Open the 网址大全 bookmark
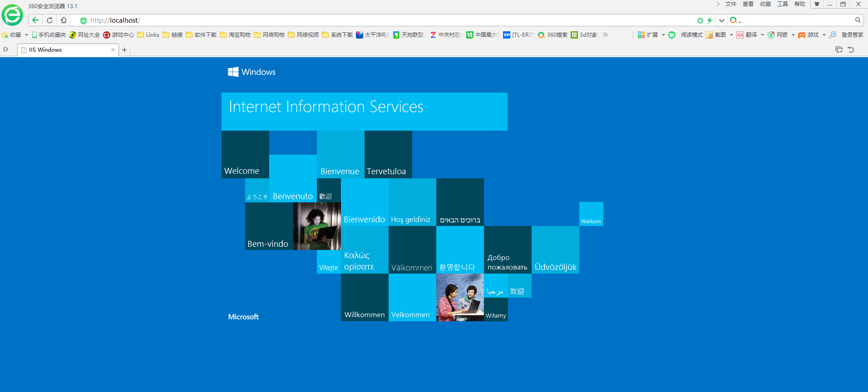868x392 pixels. tap(84, 35)
